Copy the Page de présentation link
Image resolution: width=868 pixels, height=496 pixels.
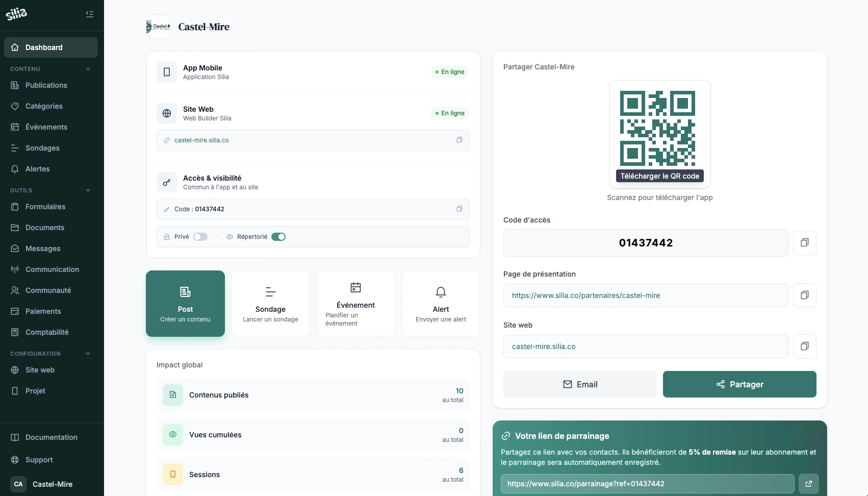pyautogui.click(x=804, y=295)
